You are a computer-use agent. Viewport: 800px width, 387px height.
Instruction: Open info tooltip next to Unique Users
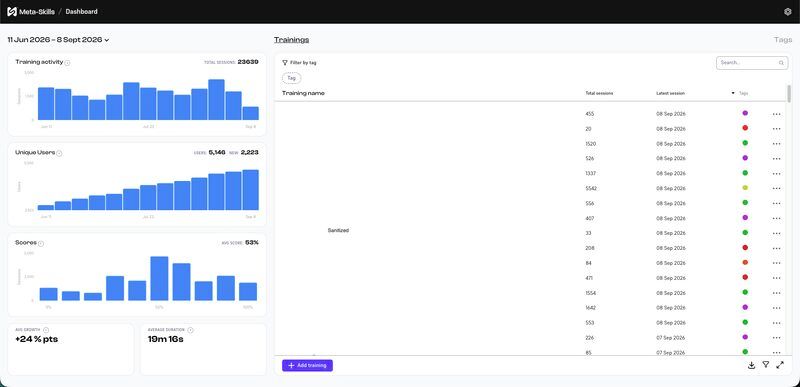(59, 153)
